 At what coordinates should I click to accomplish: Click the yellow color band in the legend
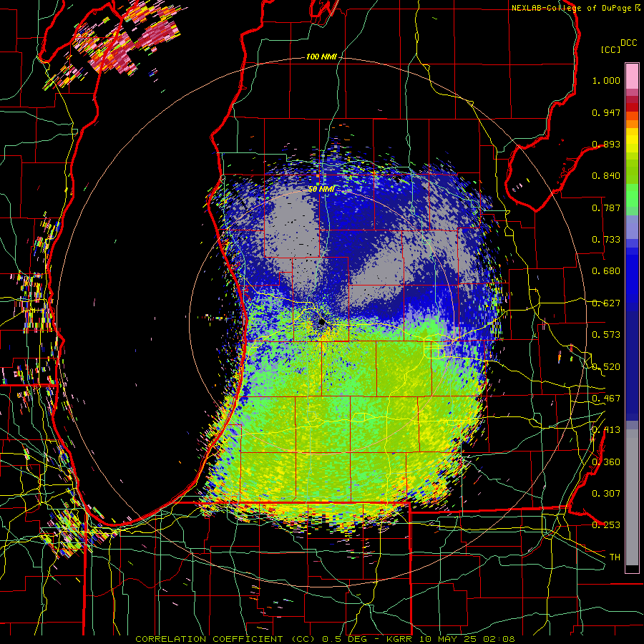click(x=632, y=140)
